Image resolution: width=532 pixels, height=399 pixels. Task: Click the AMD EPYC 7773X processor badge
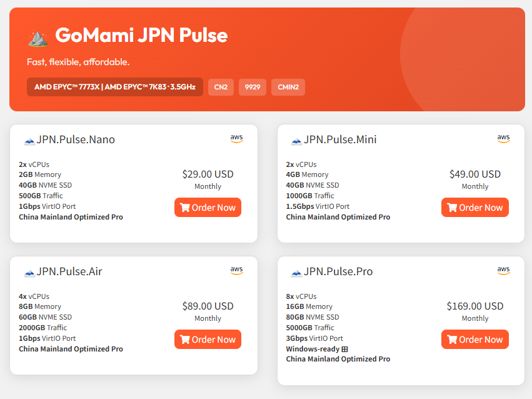pyautogui.click(x=115, y=87)
